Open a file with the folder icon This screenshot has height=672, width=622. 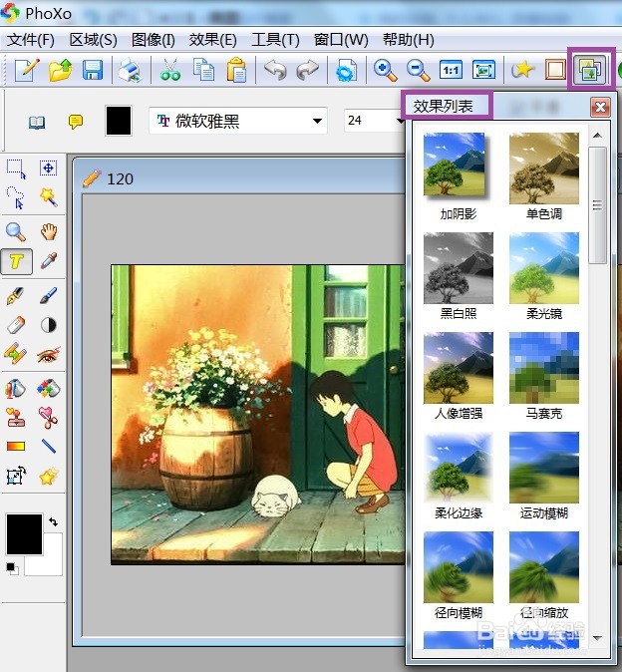(60, 70)
